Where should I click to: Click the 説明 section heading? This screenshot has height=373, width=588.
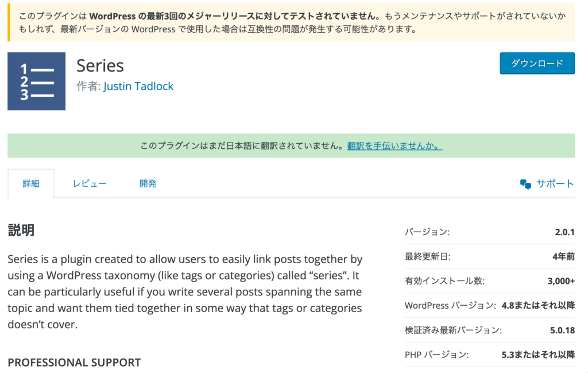21,230
